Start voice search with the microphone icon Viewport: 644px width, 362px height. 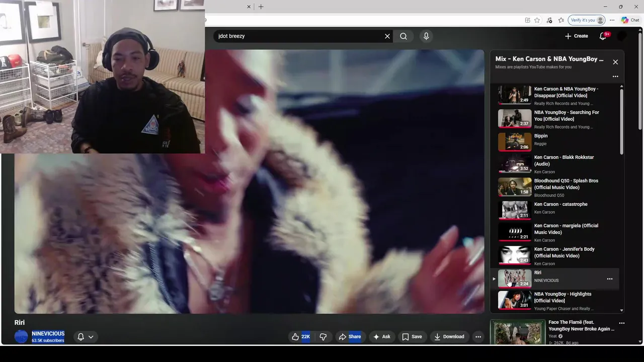tap(426, 36)
